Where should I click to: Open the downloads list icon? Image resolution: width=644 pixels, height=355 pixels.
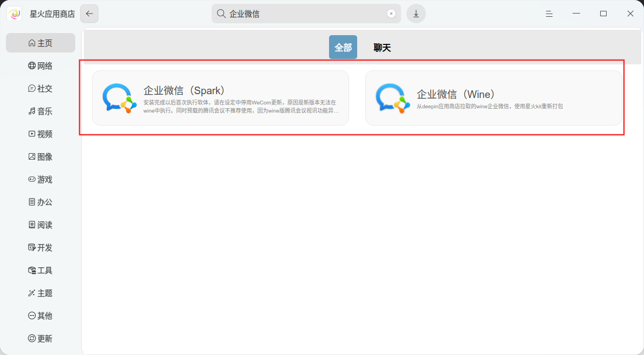416,14
